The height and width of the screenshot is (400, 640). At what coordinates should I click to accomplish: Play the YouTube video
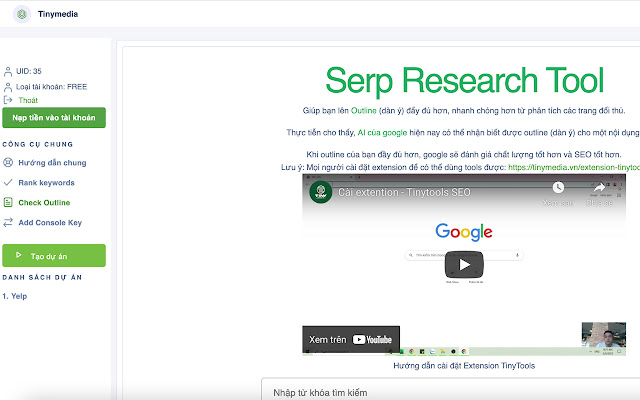pyautogui.click(x=464, y=265)
